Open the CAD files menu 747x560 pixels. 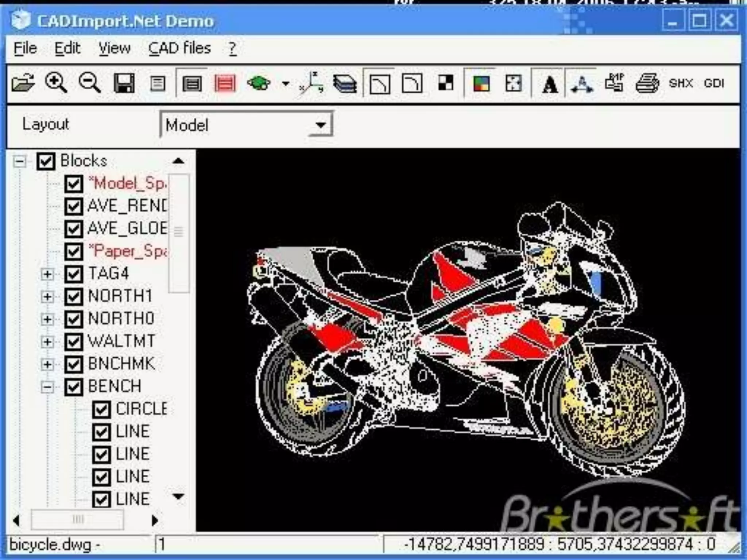tap(179, 48)
